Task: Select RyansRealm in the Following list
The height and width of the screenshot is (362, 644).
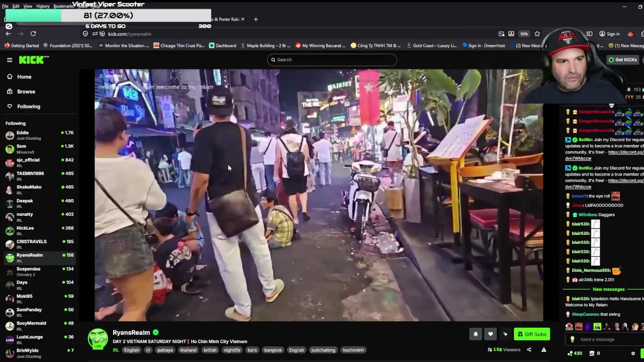Action: [x=39, y=257]
